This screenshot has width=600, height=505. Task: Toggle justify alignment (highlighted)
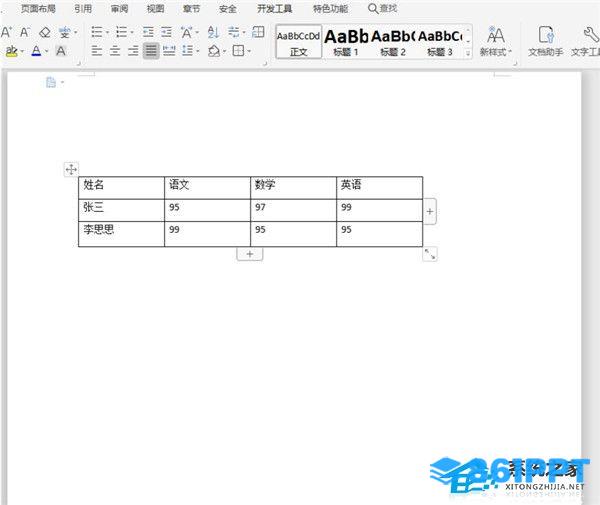[x=151, y=50]
